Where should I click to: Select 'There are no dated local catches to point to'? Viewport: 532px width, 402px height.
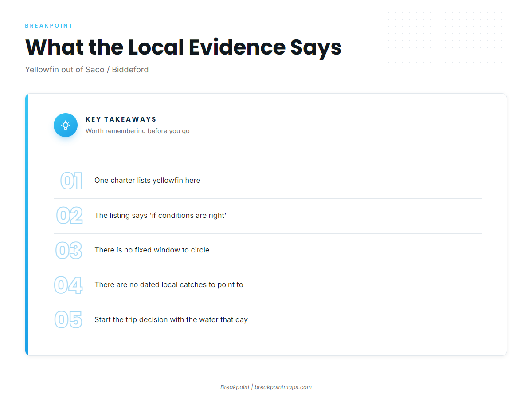tap(169, 284)
